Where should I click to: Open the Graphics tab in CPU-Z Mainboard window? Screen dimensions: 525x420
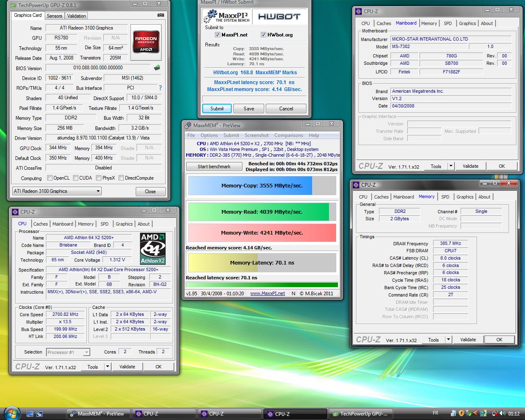(467, 23)
